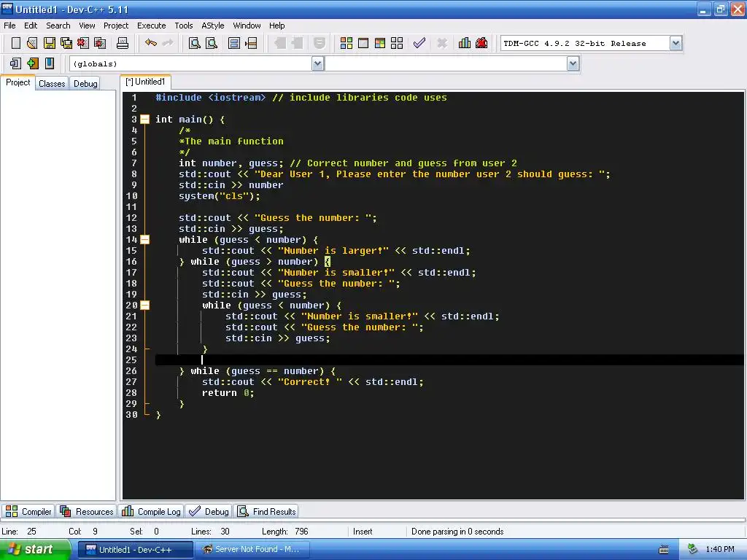Select the [*] Untitled1 editor tab
This screenshot has height=560, width=747.
pos(145,82)
